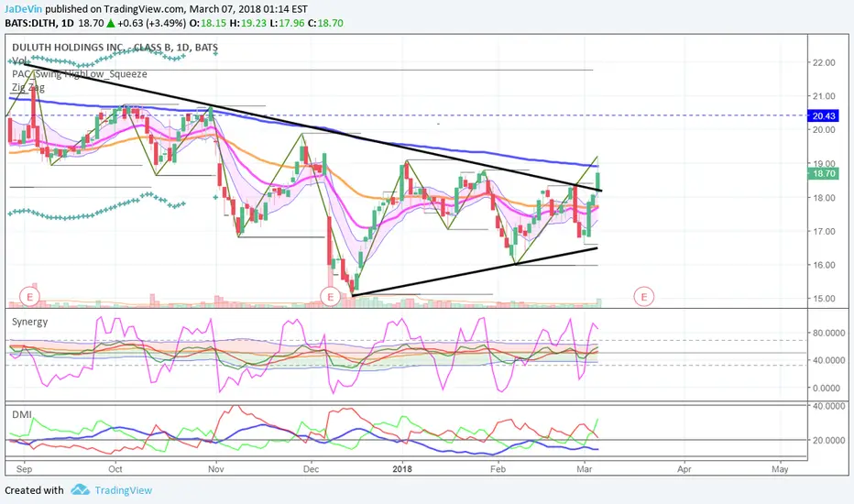Click the 22.00 price axis label

click(824, 62)
